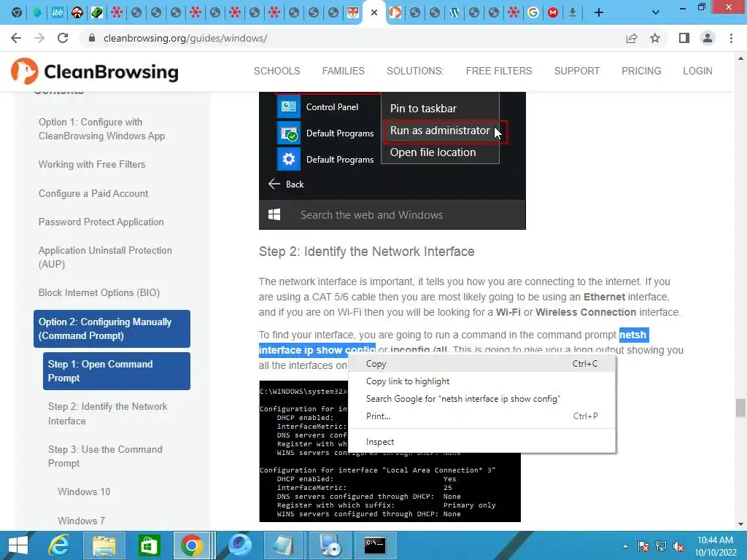Image resolution: width=747 pixels, height=560 pixels.
Task: Click the CleanBrowsing logo
Action: (94, 71)
